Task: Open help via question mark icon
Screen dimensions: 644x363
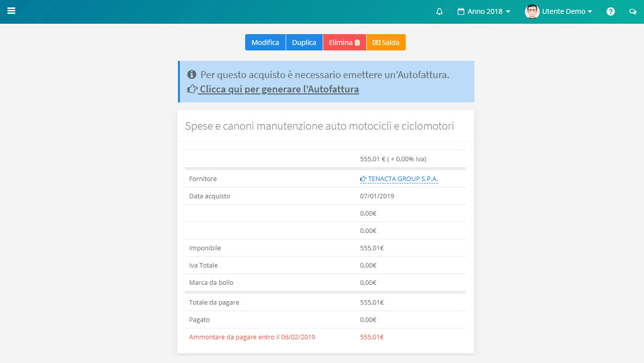Action: tap(610, 11)
